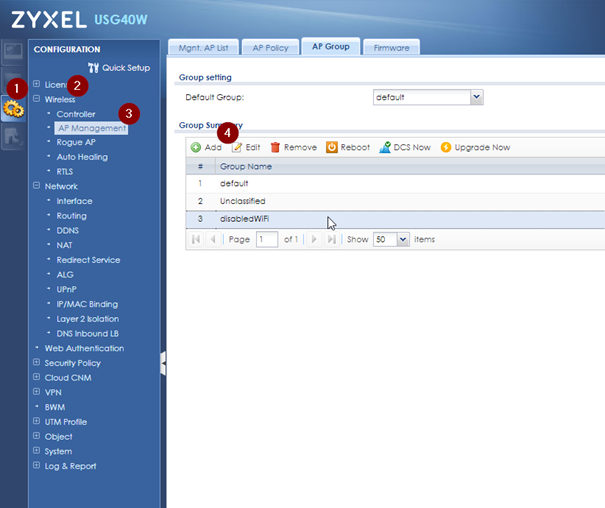Open Quick Setup wizard

[118, 68]
